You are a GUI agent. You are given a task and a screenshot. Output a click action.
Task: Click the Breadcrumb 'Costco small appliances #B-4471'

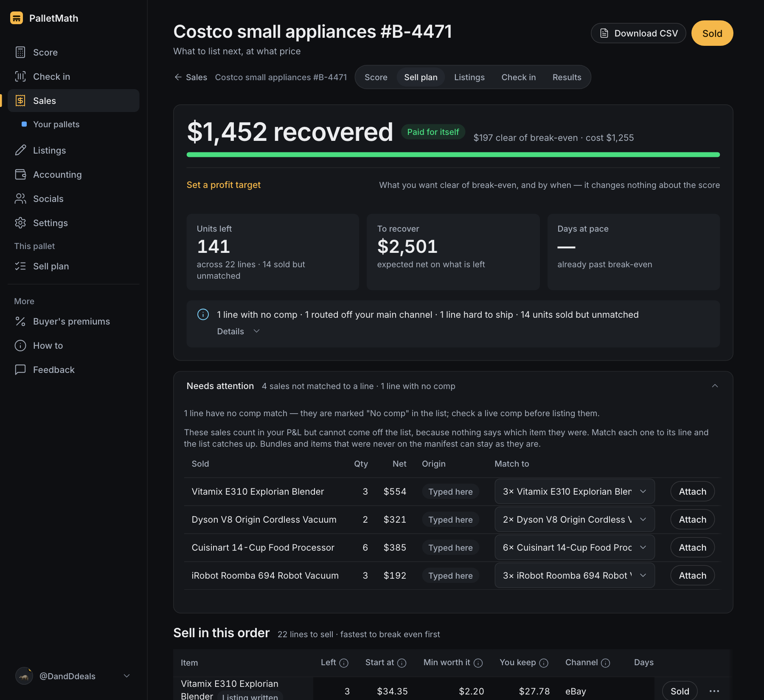(281, 77)
